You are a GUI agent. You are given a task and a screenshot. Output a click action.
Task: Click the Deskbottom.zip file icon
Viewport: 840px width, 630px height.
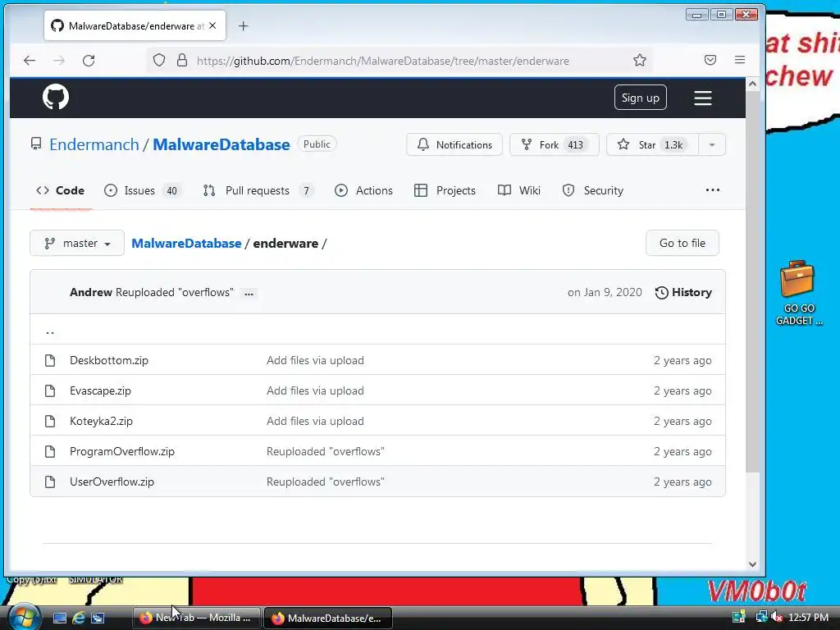50,360
